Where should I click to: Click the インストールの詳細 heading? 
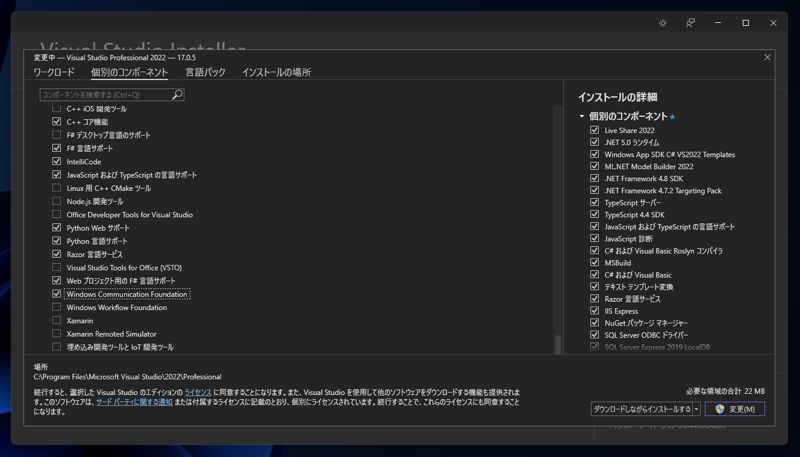(x=617, y=97)
